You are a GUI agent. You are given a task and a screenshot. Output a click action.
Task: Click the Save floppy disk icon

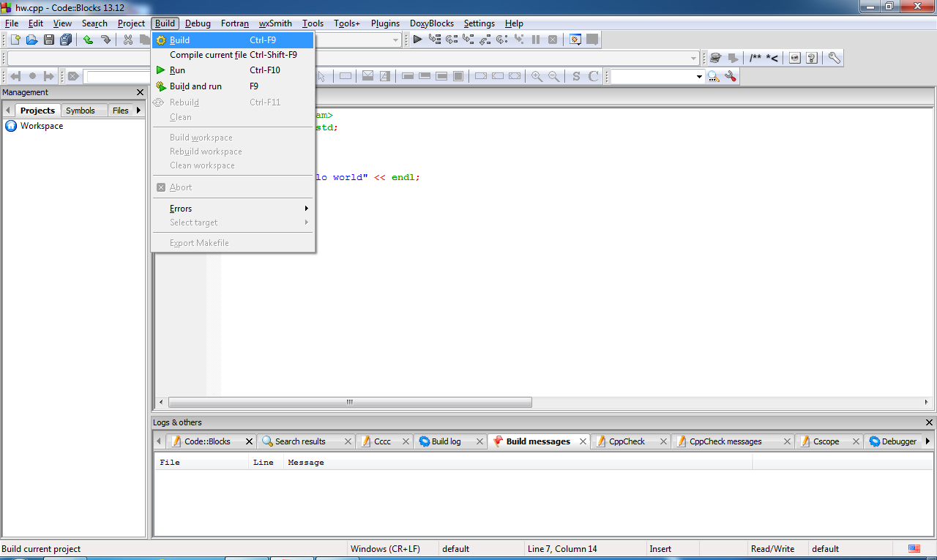(49, 40)
